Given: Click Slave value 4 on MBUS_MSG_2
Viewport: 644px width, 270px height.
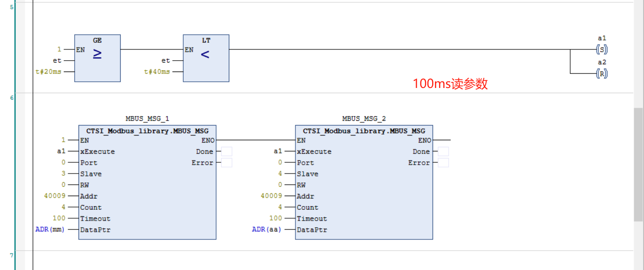Looking at the screenshot, I should (280, 174).
